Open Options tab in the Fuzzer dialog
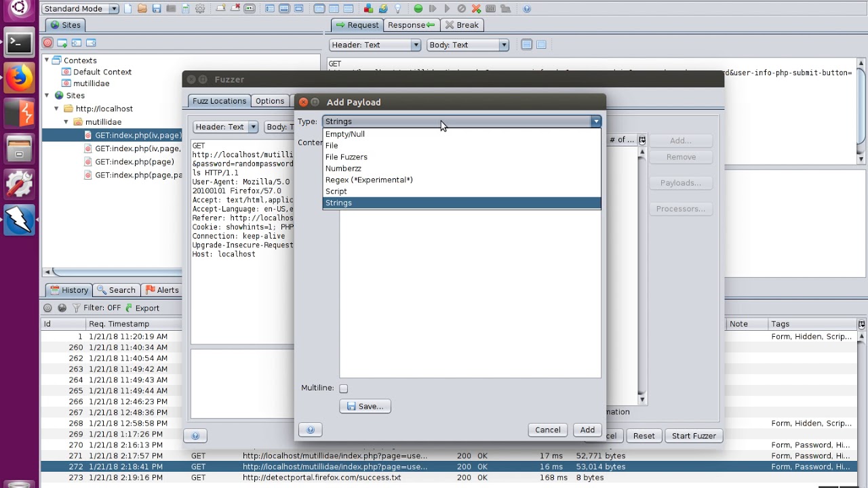The height and width of the screenshot is (488, 868). coord(270,101)
